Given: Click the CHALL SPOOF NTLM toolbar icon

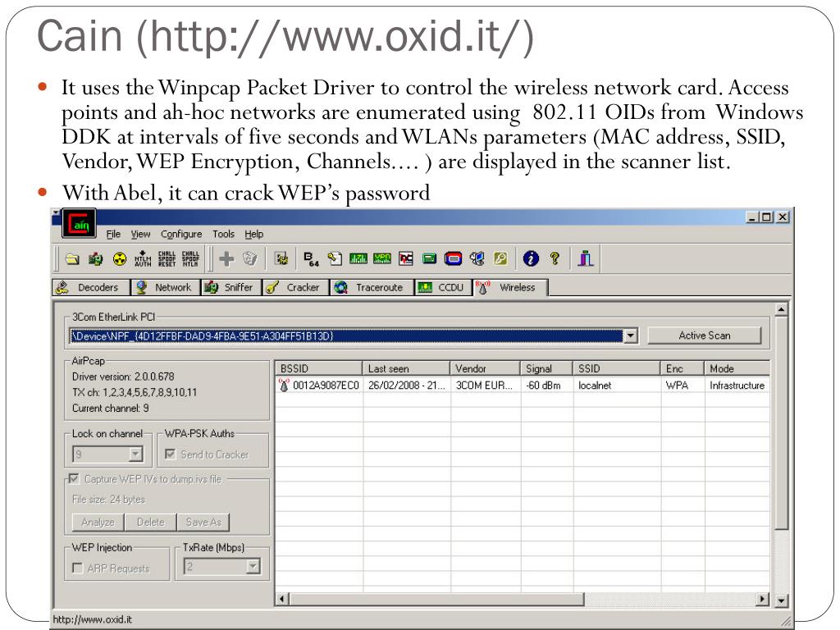Looking at the screenshot, I should coord(190,258).
